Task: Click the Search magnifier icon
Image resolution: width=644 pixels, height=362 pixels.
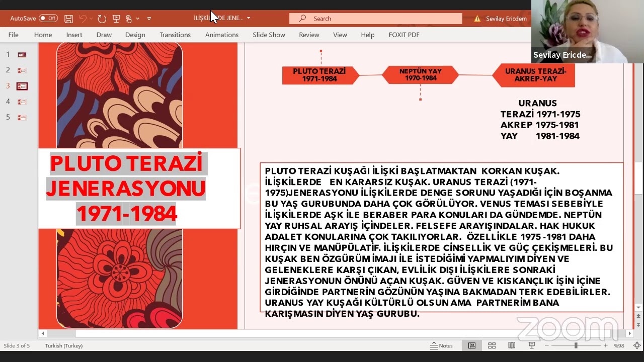Action: [x=302, y=19]
